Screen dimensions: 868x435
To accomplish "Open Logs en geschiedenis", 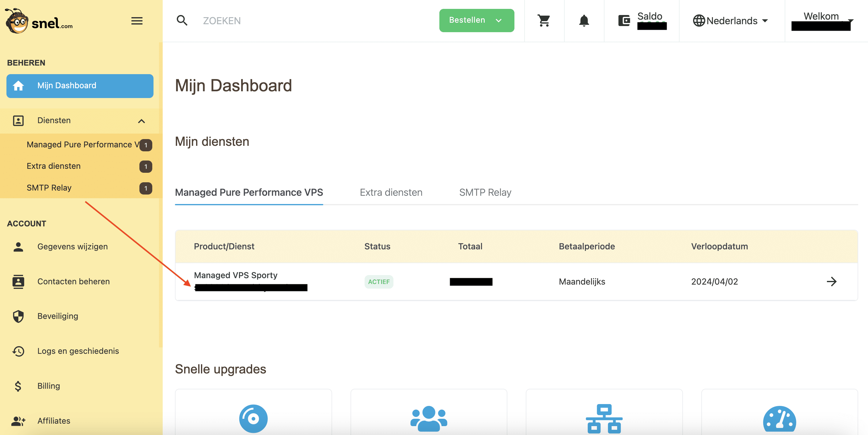I will pos(78,351).
